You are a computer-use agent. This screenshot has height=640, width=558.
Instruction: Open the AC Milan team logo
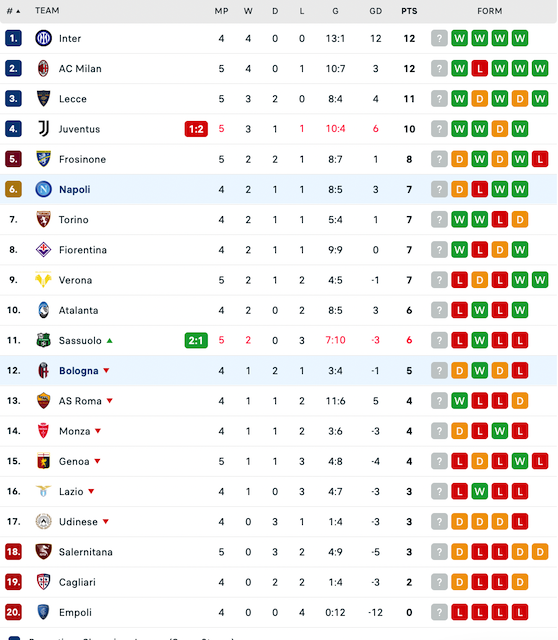[43, 69]
